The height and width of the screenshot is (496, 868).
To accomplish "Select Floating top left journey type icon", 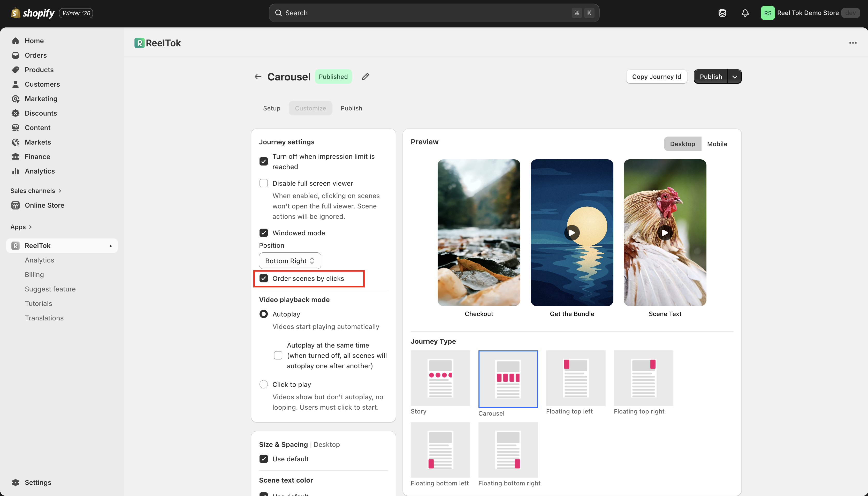I will [576, 378].
